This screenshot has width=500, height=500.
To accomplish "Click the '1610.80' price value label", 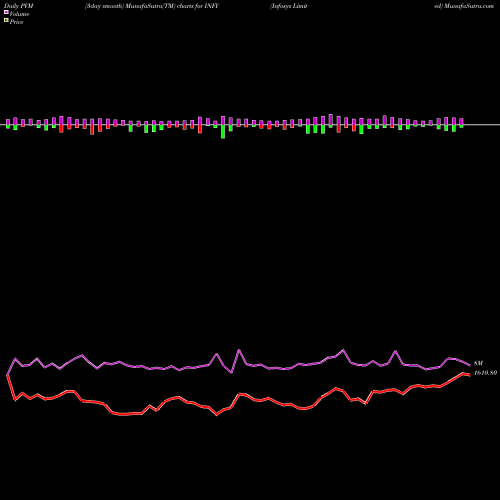I will (485, 373).
